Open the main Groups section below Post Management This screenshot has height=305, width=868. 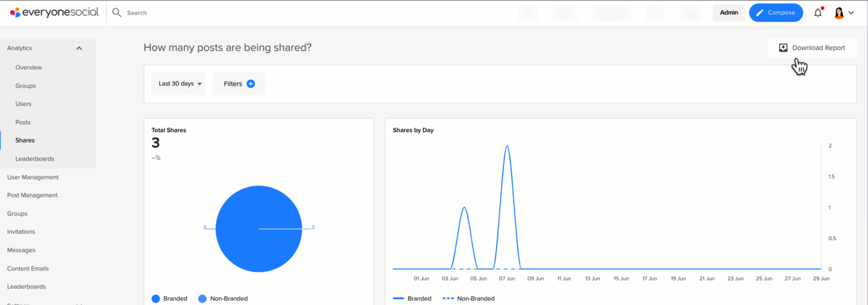point(17,214)
